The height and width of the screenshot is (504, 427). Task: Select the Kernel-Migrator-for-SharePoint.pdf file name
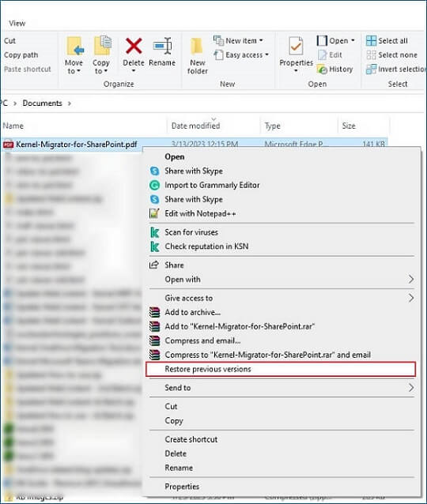click(x=77, y=145)
